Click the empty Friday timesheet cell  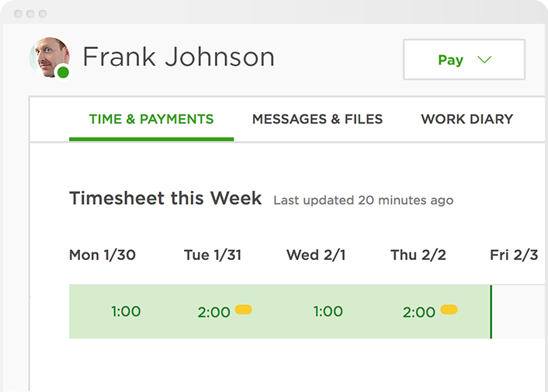pyautogui.click(x=519, y=311)
